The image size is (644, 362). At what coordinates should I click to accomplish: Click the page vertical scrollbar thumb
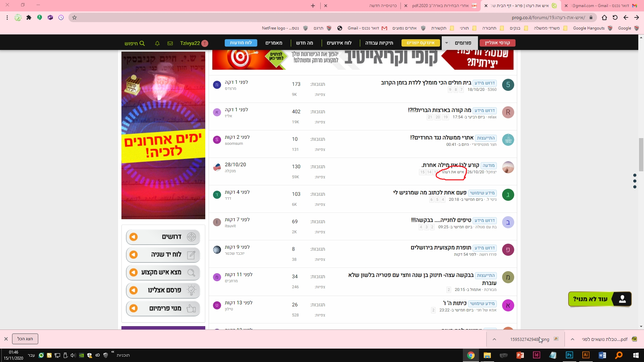tap(641, 154)
